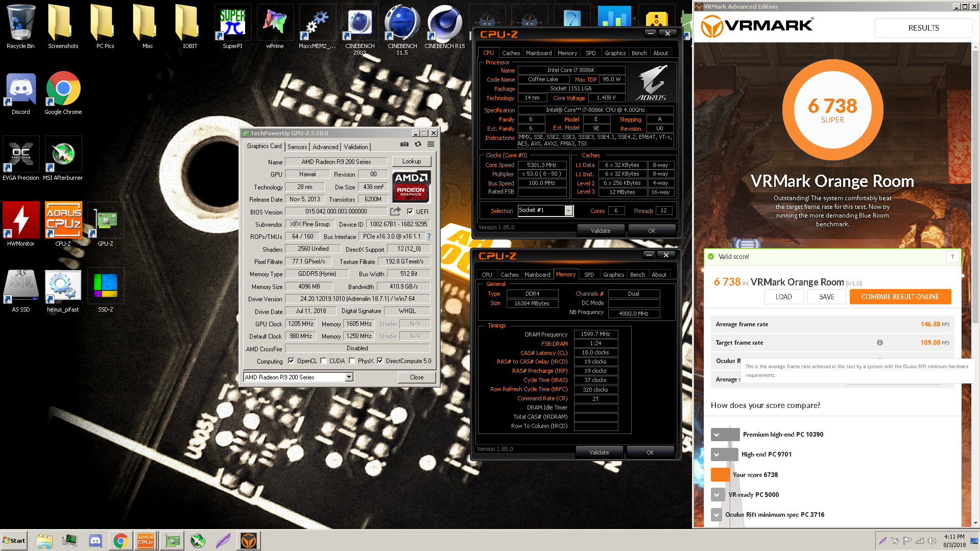Launch HWMonitor desktop shortcut

click(20, 224)
